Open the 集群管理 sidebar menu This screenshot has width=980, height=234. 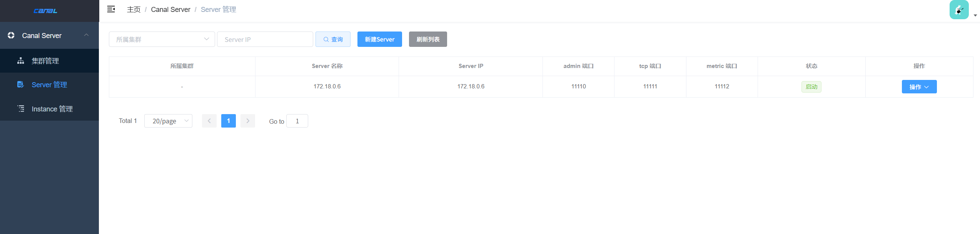(x=49, y=61)
